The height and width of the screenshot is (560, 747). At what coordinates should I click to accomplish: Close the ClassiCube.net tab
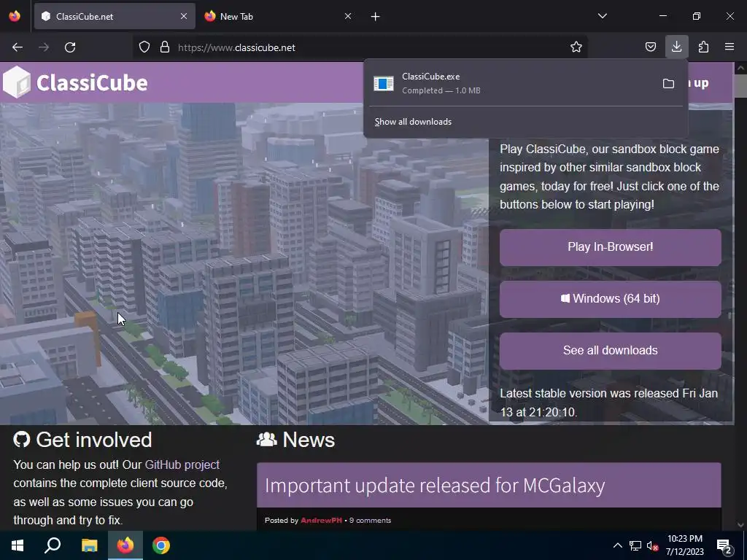click(x=184, y=16)
